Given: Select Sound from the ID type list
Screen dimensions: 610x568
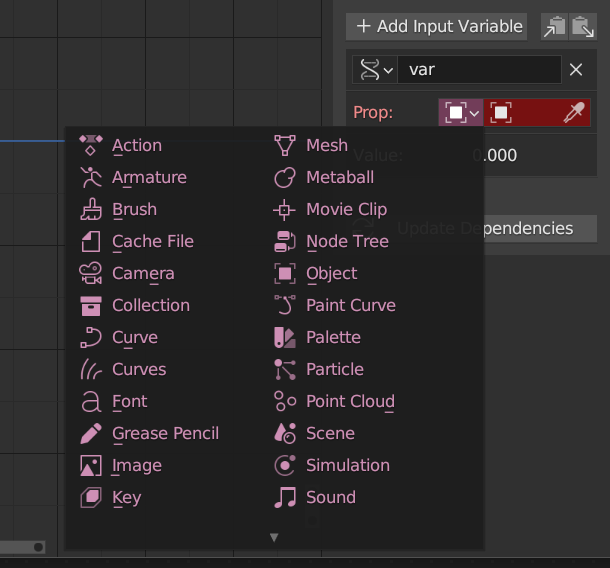Looking at the screenshot, I should pyautogui.click(x=331, y=497).
